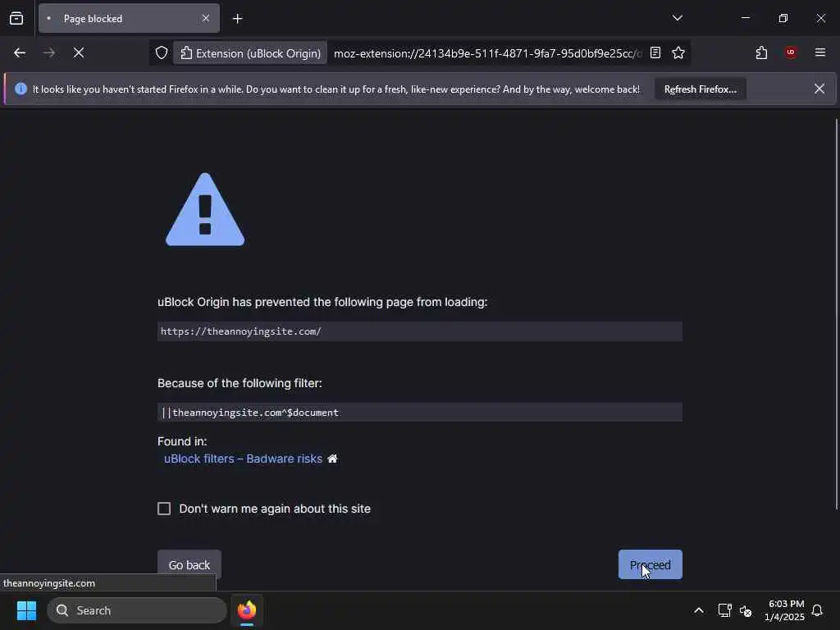
Task: Click the blue warning triangle icon
Action: pos(205,209)
